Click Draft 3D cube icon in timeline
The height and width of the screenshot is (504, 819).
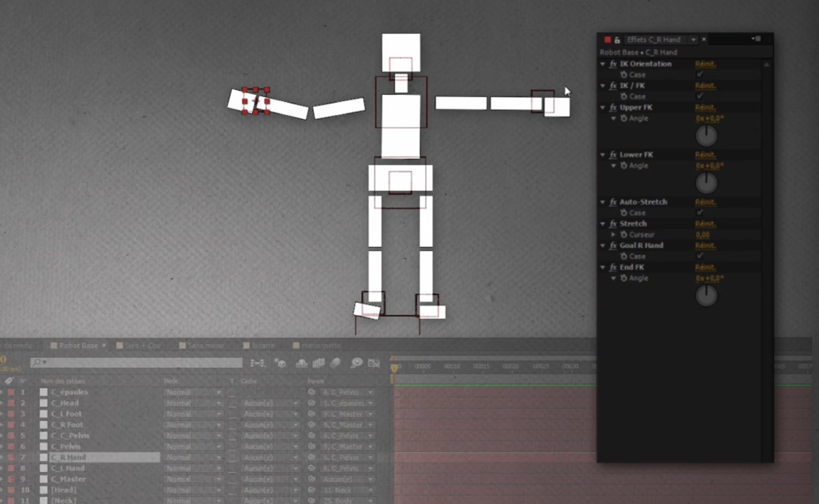point(280,363)
